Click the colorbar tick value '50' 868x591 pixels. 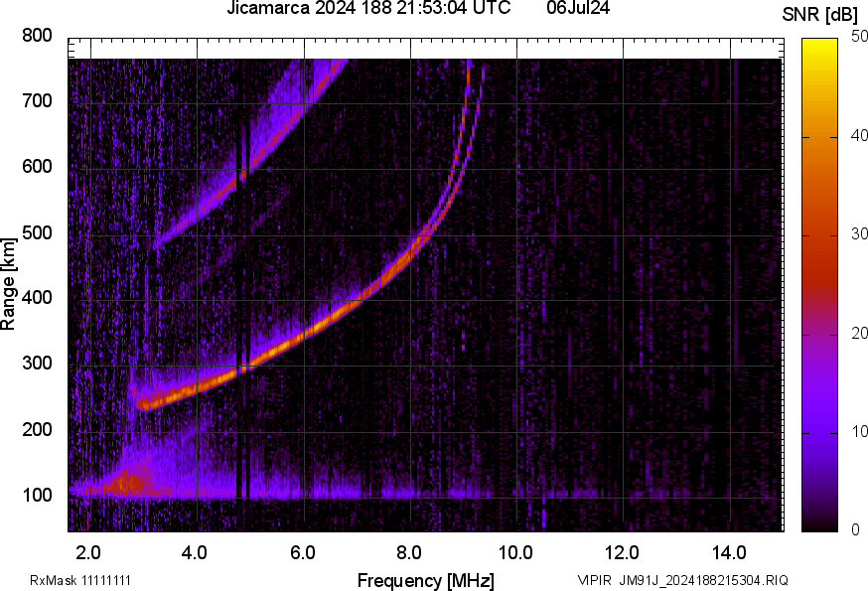click(x=859, y=37)
